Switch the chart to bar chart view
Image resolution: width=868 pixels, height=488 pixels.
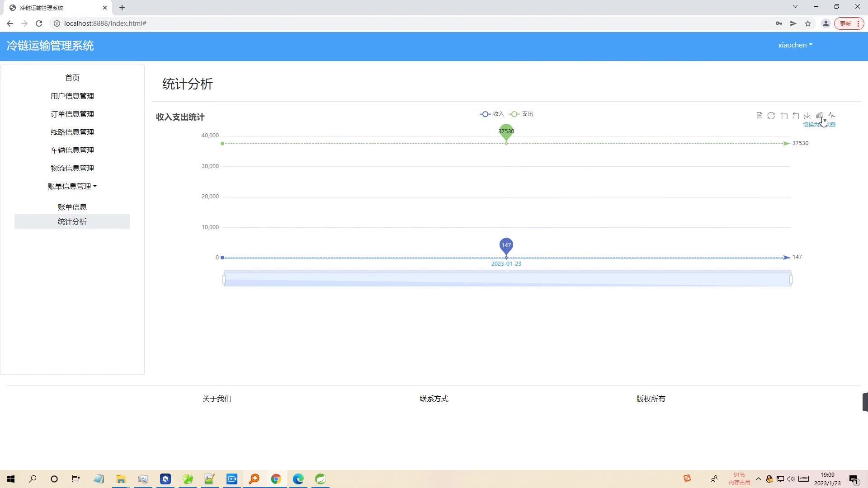(820, 116)
